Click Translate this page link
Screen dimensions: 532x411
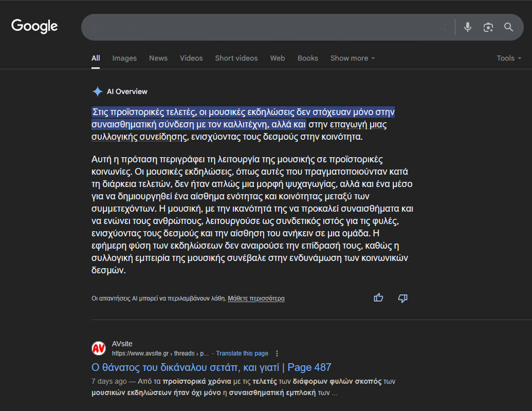(x=242, y=353)
